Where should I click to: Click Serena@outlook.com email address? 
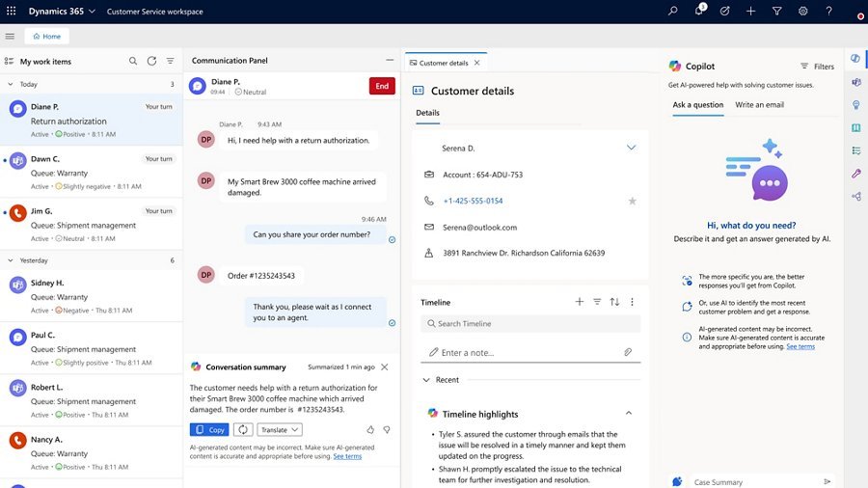pyautogui.click(x=479, y=228)
